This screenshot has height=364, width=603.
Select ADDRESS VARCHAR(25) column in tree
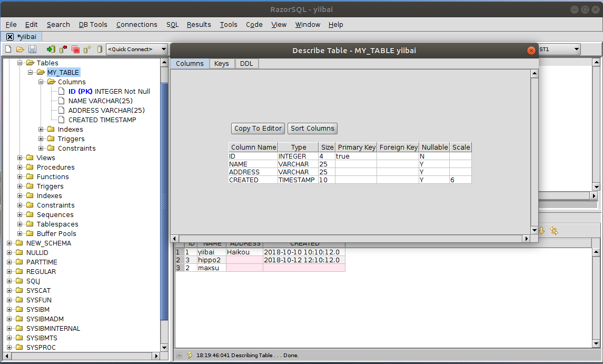coord(106,111)
